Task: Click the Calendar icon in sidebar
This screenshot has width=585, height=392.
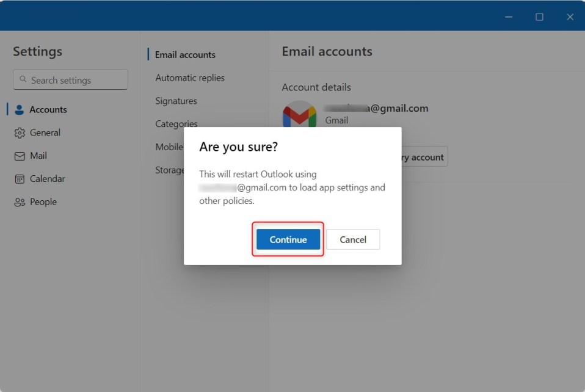Action: pos(20,179)
